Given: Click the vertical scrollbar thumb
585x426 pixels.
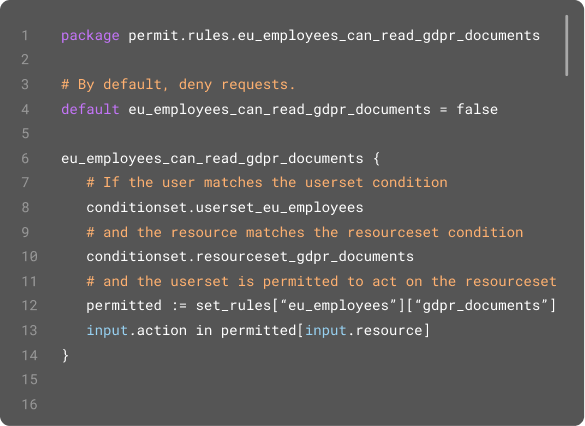Looking at the screenshot, I should (x=567, y=46).
